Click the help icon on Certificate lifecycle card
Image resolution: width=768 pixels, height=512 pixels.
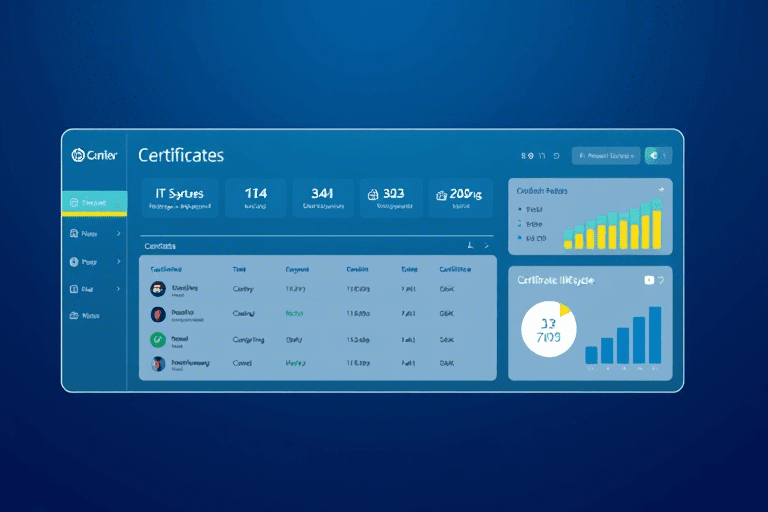pyautogui.click(x=661, y=280)
